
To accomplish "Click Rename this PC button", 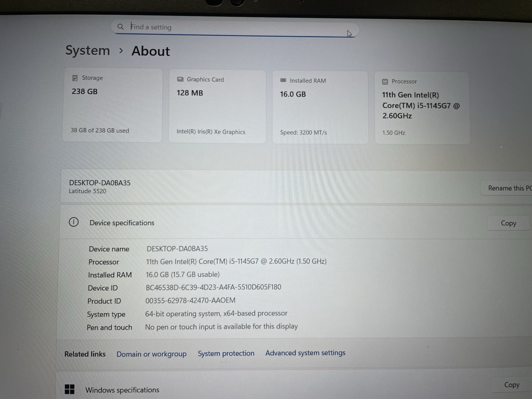I will (506, 188).
